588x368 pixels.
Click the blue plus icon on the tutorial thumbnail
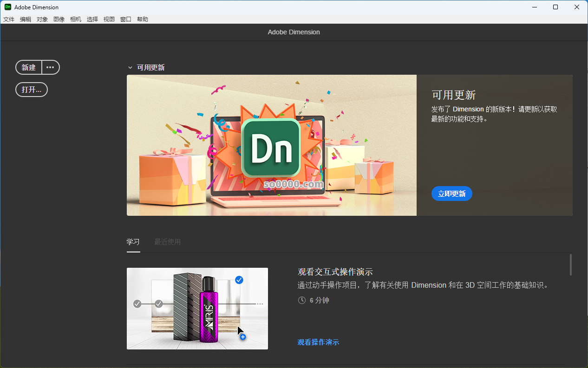(x=242, y=337)
